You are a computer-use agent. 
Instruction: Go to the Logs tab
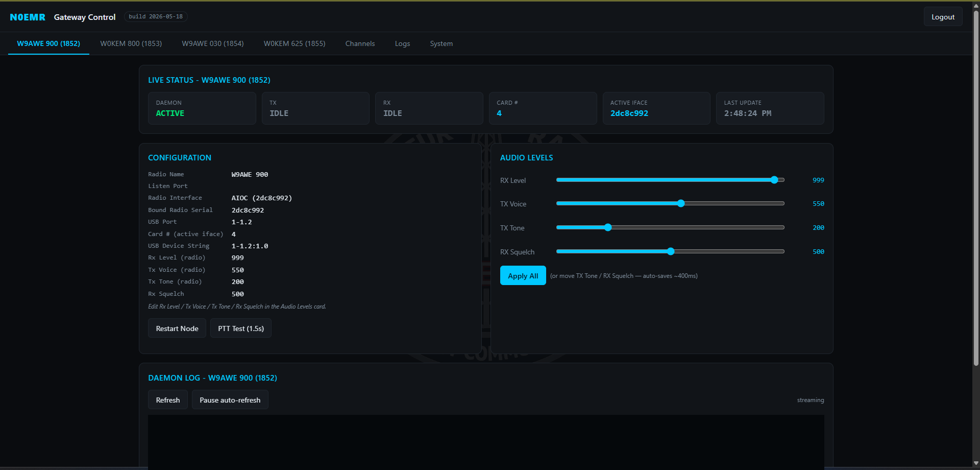402,43
